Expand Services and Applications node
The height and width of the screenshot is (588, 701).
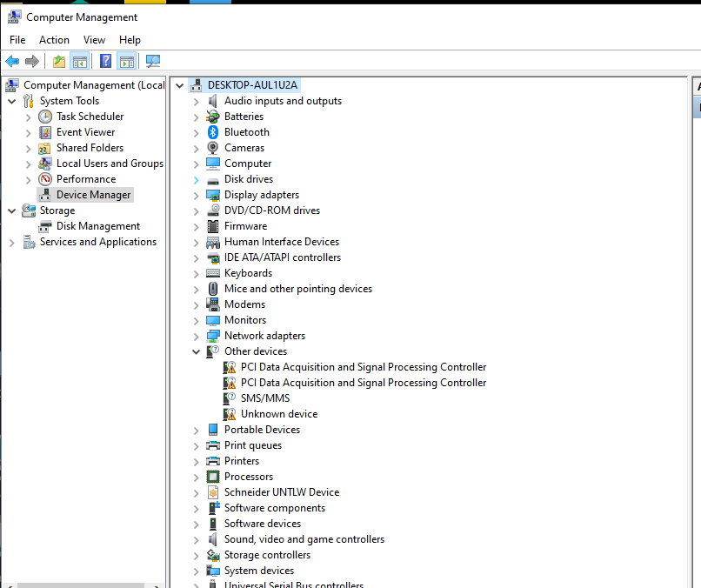coord(11,243)
